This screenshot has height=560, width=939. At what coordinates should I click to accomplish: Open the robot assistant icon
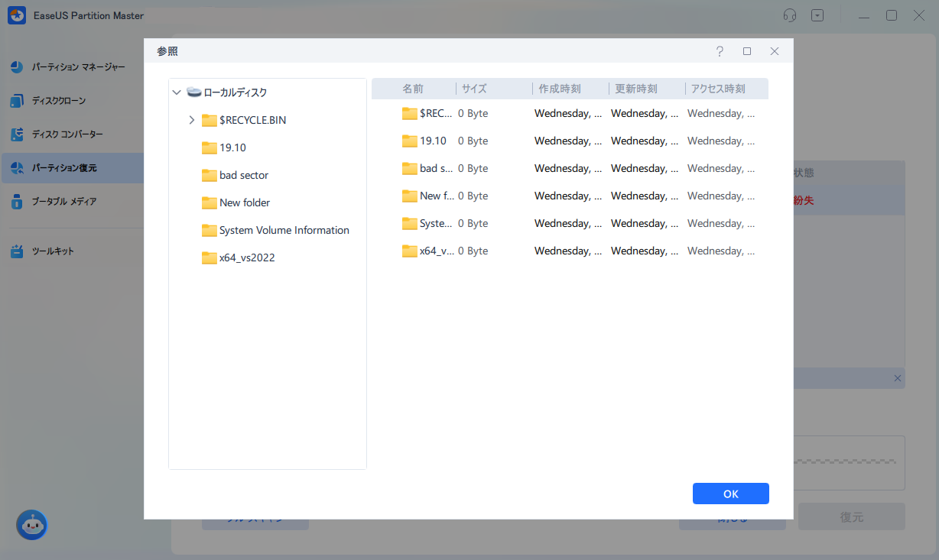(x=32, y=525)
